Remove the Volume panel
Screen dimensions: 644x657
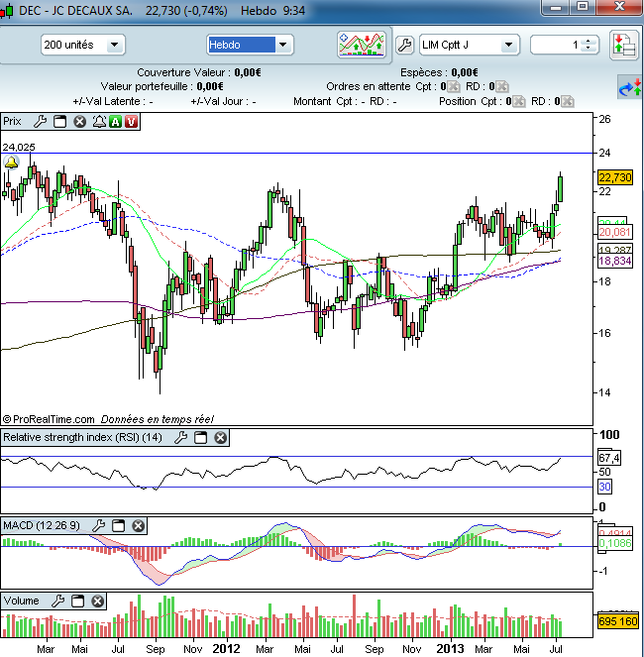pos(98,602)
